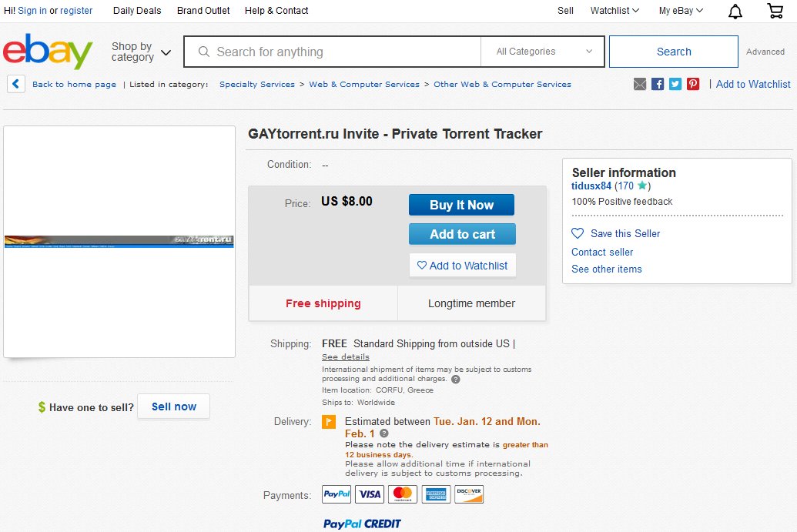Image resolution: width=797 pixels, height=532 pixels.
Task: Select the PayPal payment icon
Action: pos(336,494)
